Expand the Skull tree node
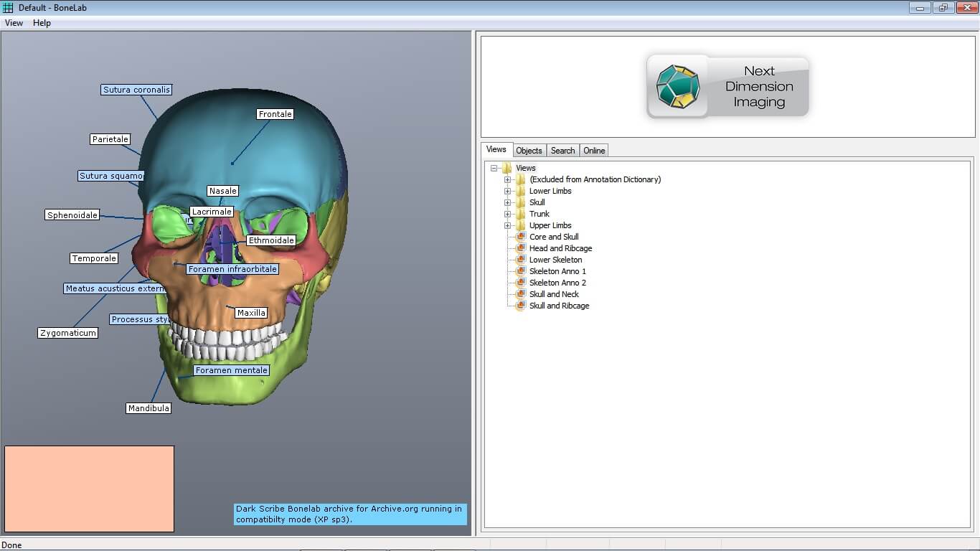Screen dimensions: 980x551 click(x=507, y=202)
